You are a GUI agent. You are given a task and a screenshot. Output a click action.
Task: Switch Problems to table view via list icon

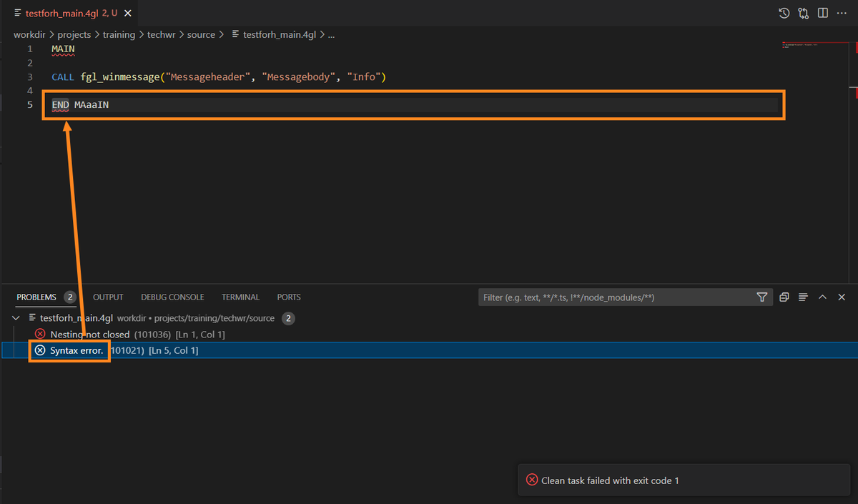[803, 297]
